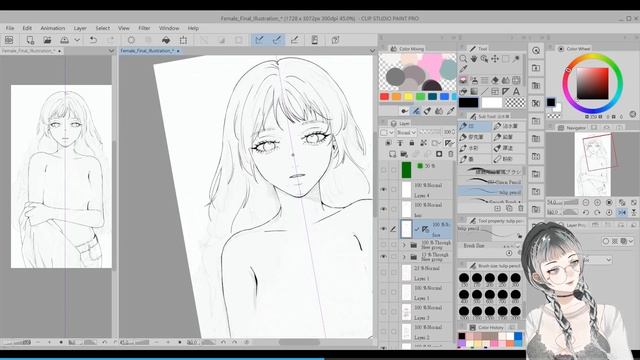The width and height of the screenshot is (640, 360).
Task: Select the Figure line tool
Action: coord(484,91)
